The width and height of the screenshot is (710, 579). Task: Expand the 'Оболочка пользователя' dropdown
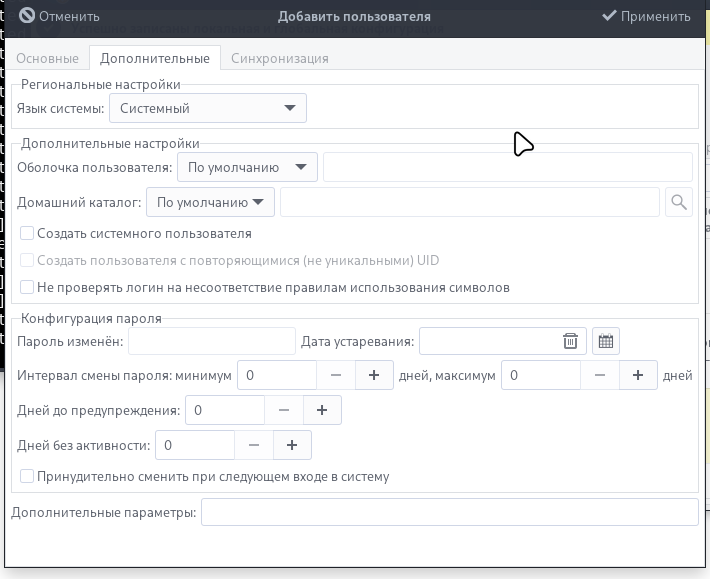(247, 167)
